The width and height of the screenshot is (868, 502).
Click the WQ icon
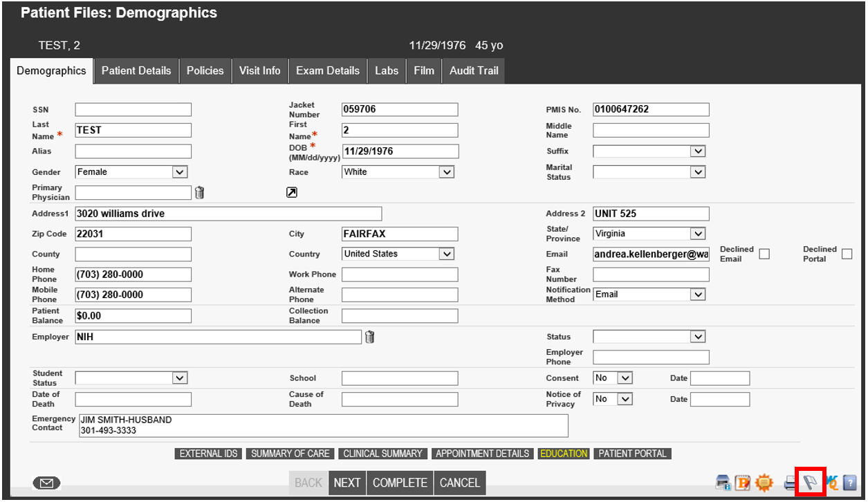[x=831, y=483]
